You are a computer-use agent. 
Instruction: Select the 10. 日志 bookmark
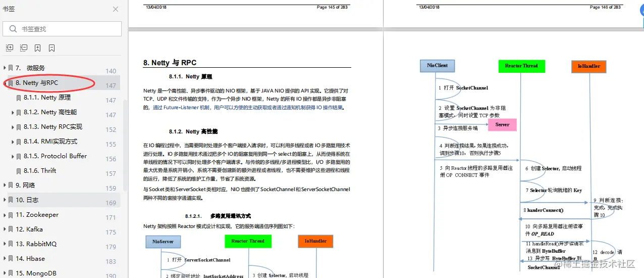point(27,200)
